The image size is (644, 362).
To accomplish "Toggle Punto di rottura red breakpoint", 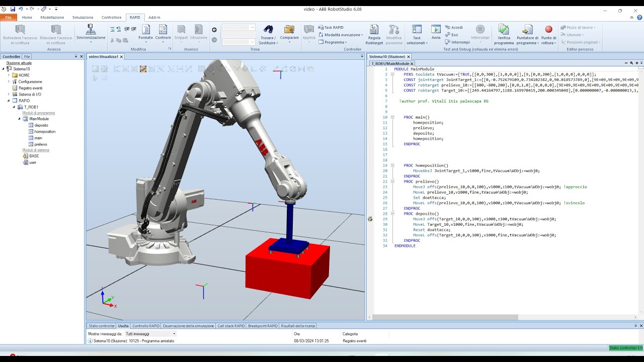I will (548, 29).
